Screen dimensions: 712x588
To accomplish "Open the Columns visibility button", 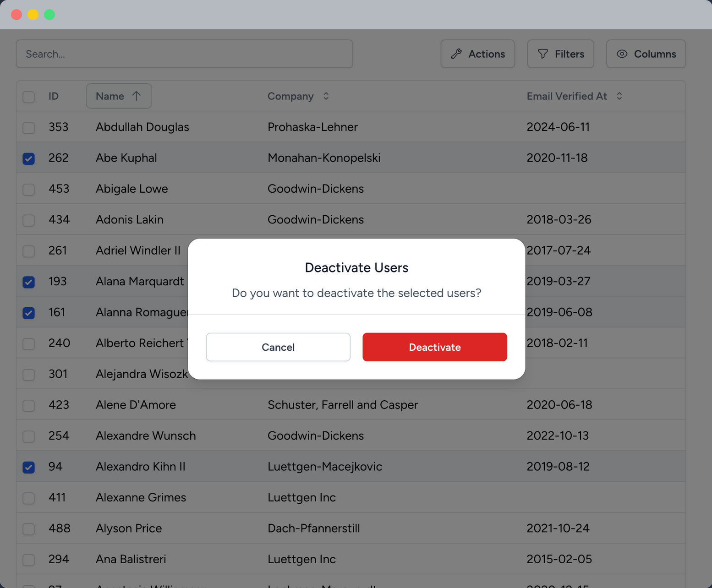I will click(646, 54).
